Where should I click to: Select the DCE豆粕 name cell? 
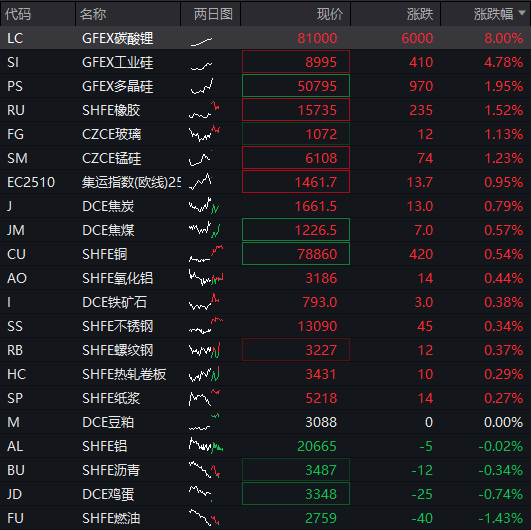coord(108,423)
